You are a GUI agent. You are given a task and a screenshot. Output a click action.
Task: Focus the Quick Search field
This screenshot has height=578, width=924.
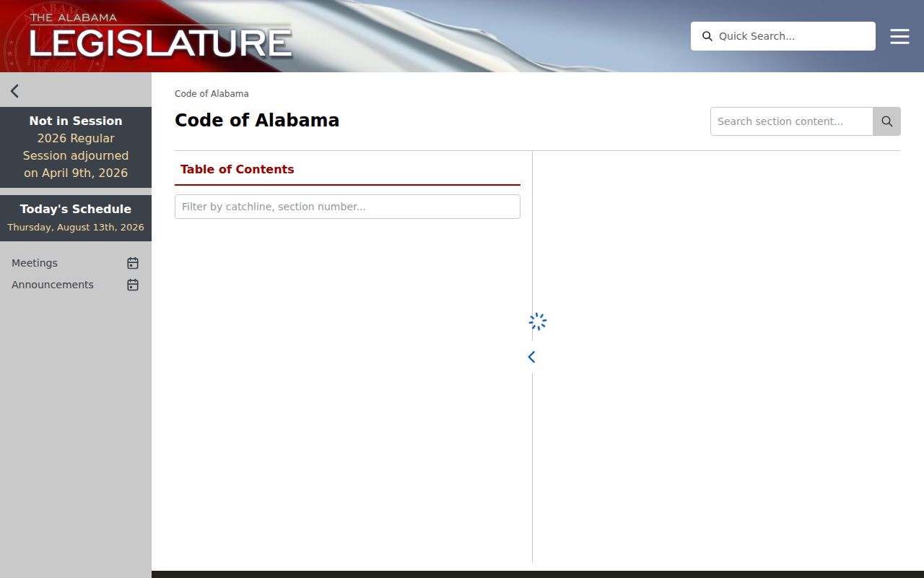[783, 36]
